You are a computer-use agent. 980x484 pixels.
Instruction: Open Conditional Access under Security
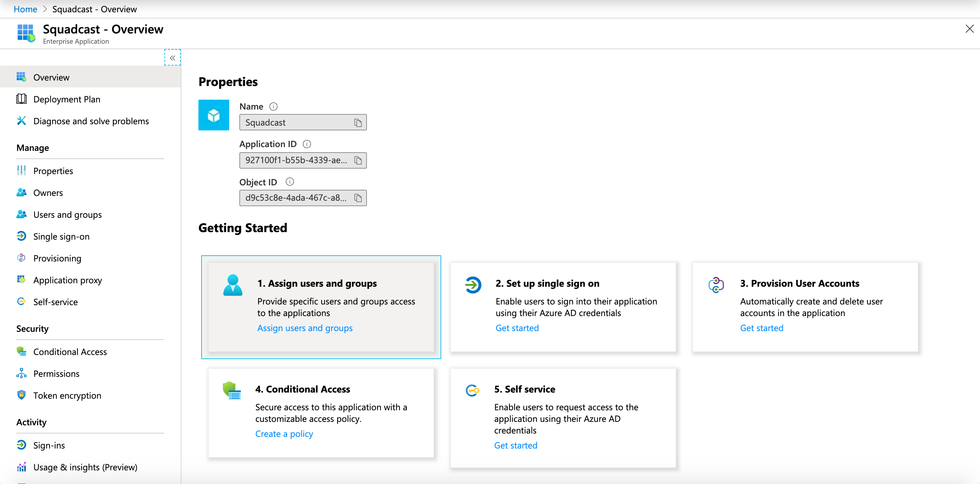pos(70,352)
